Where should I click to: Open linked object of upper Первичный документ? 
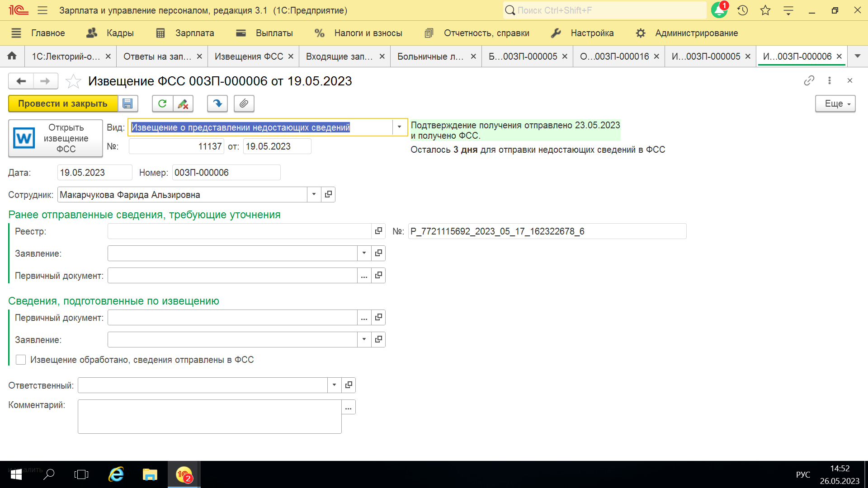[378, 276]
